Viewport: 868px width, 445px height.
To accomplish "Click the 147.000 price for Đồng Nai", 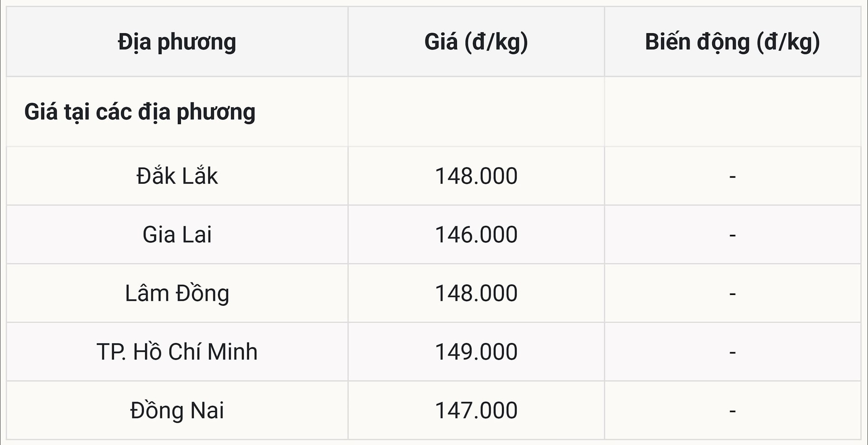I will (x=476, y=410).
